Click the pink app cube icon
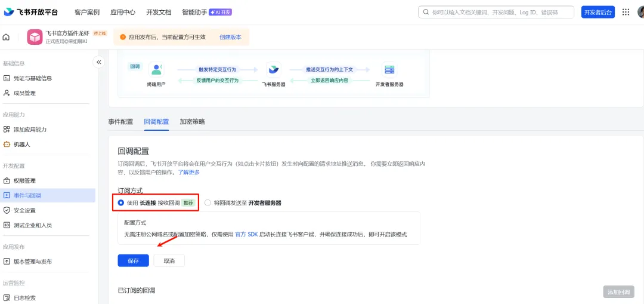The width and height of the screenshot is (644, 304). point(35,37)
